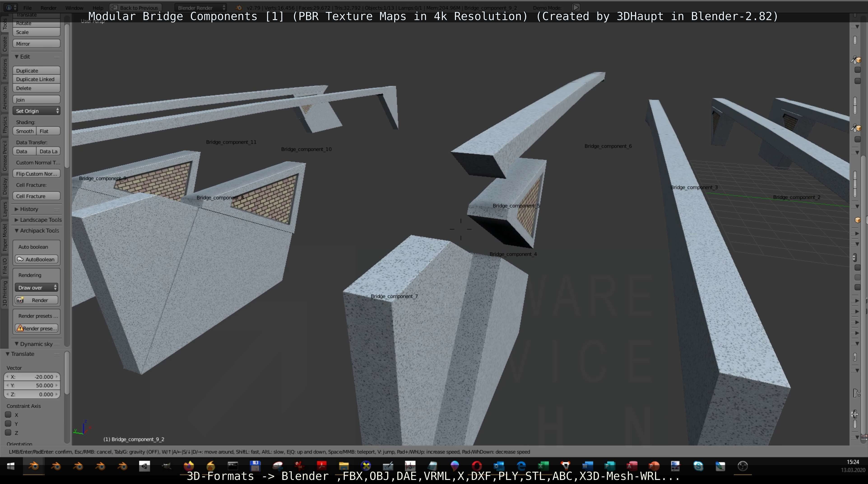Click the Z vector value field
The width and height of the screenshot is (868, 484).
(32, 394)
